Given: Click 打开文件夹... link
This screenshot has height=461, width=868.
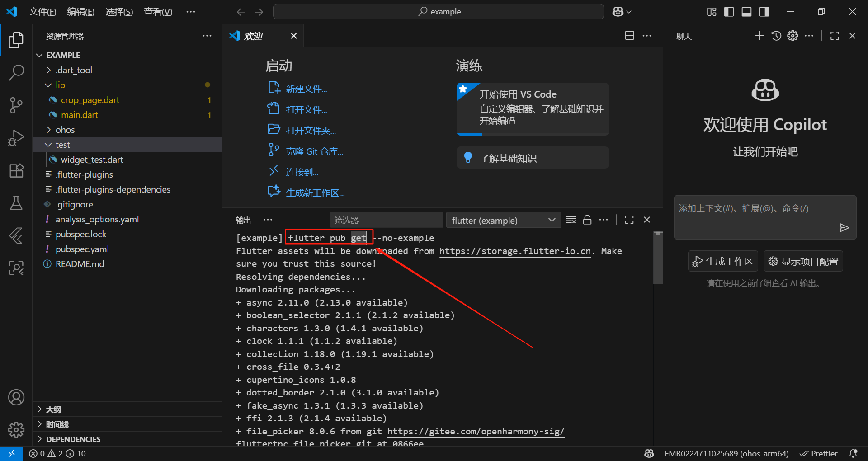Looking at the screenshot, I should tap(311, 131).
